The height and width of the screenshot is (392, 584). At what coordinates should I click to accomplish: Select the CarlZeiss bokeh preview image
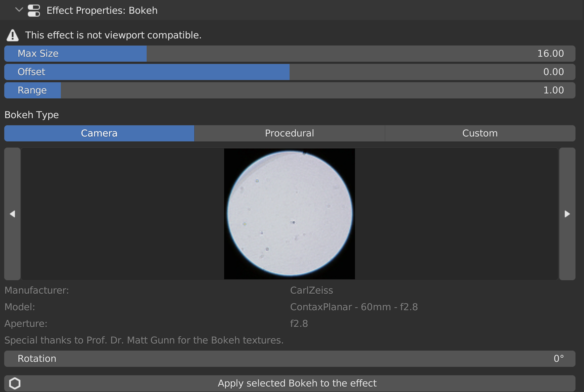tap(289, 214)
